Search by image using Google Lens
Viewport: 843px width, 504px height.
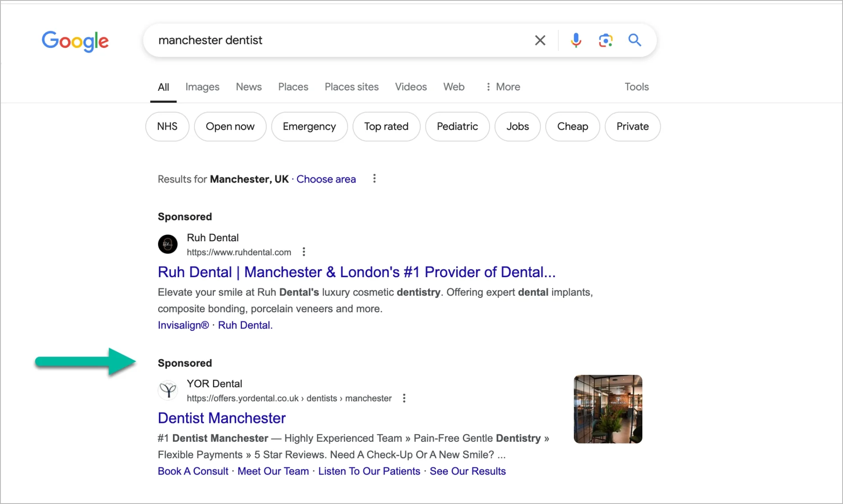(605, 40)
